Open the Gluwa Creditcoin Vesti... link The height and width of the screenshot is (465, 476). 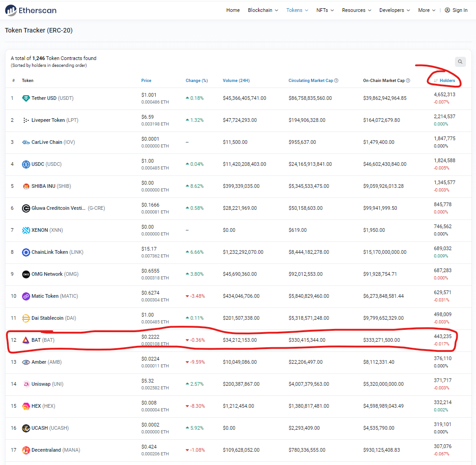[x=59, y=208]
